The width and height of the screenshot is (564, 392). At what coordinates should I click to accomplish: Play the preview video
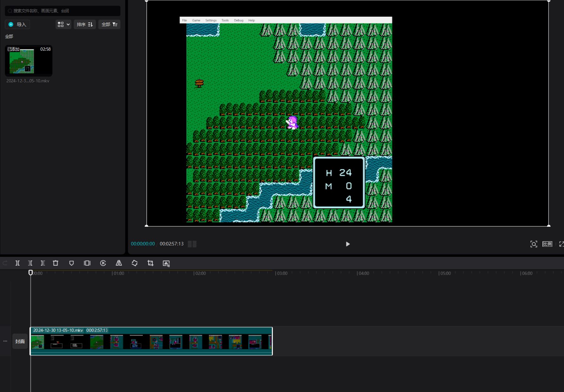coord(348,244)
